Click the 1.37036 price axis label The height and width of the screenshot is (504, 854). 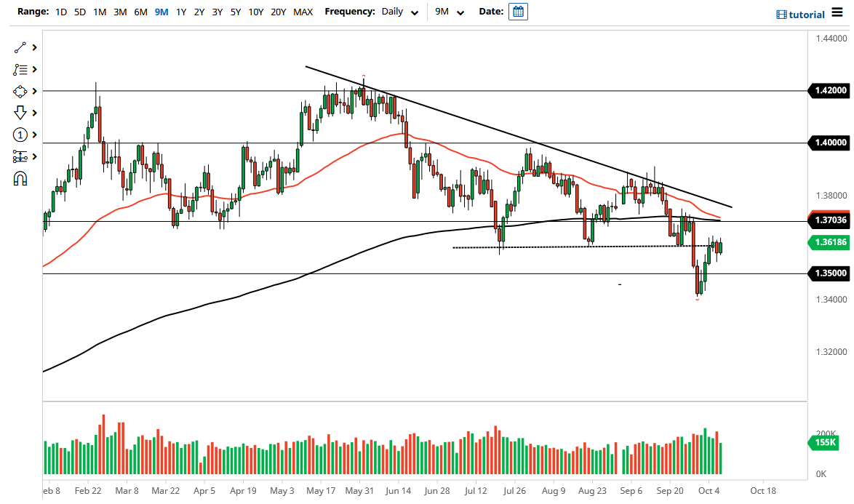coord(829,220)
